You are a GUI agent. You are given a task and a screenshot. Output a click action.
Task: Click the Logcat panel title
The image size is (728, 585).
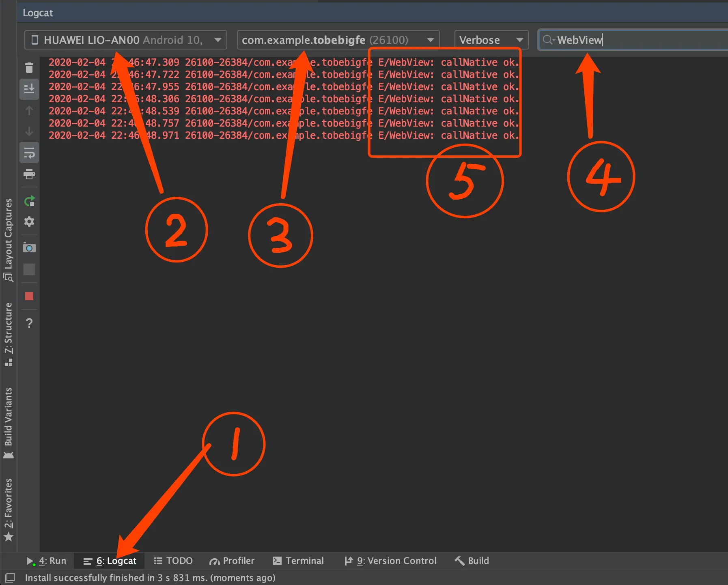pos(38,13)
